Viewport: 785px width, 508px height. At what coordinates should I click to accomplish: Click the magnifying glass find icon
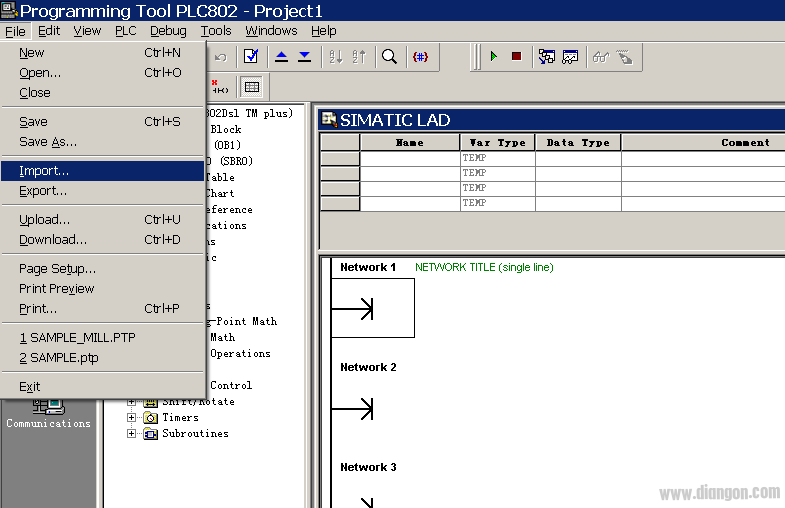tap(389, 57)
